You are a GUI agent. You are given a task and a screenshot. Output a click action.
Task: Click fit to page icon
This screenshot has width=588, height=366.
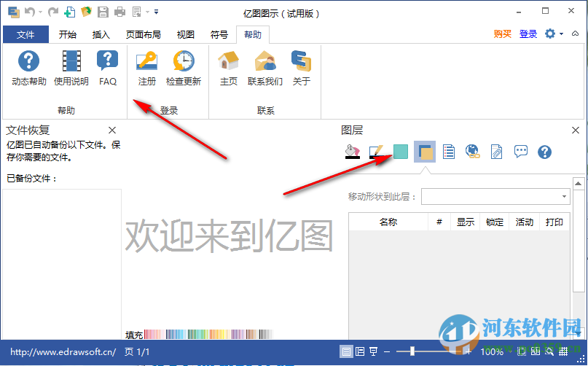point(522,351)
